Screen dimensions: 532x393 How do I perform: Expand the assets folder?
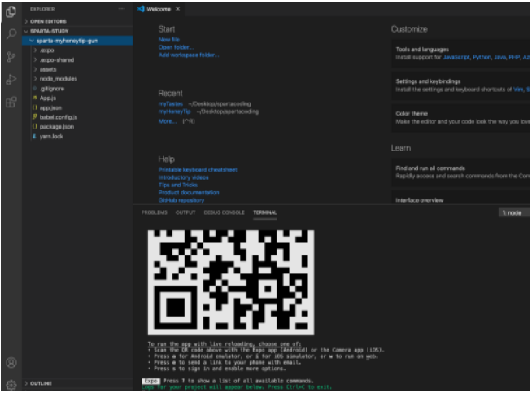point(78,69)
